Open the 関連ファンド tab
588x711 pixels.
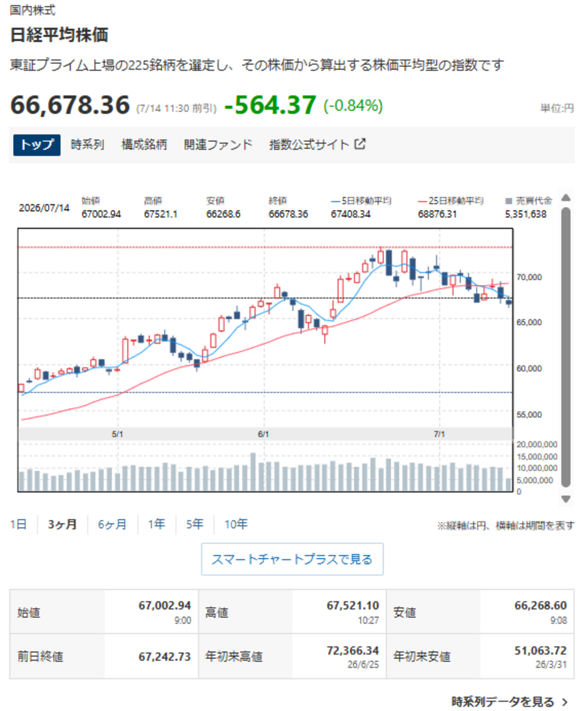(218, 145)
